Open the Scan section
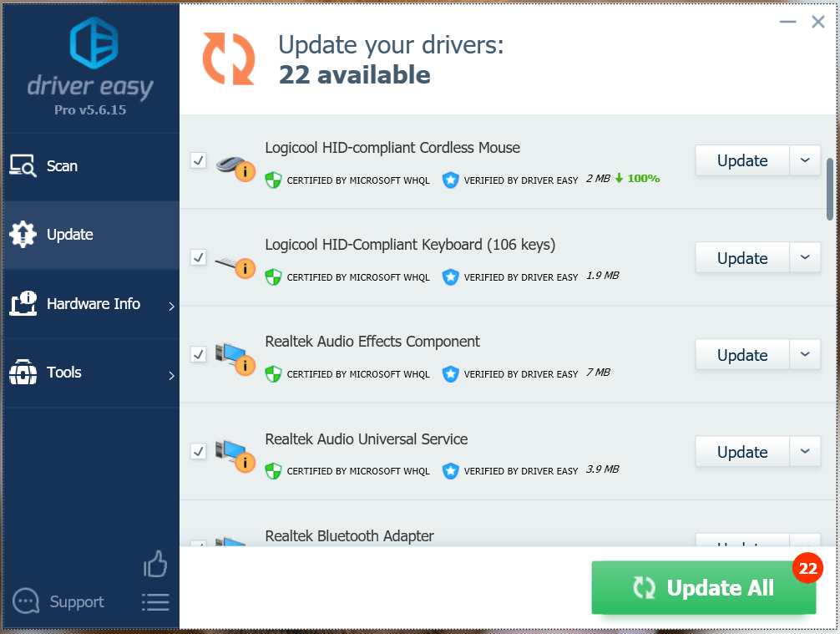Screen dimensions: 840x634 point(91,166)
